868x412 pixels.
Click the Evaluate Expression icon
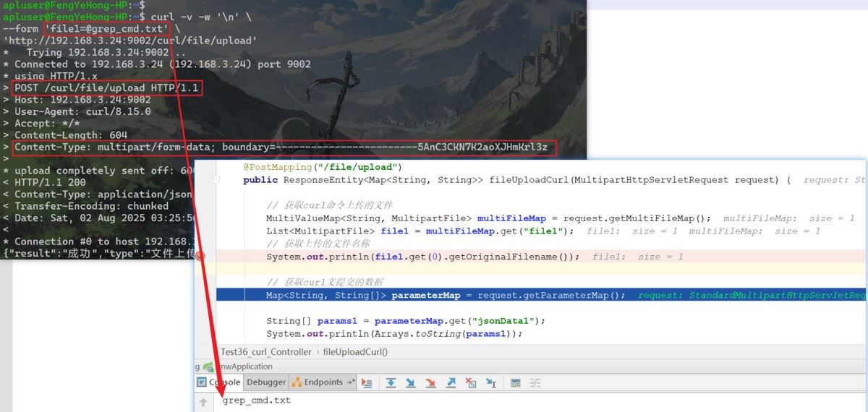[x=516, y=383]
